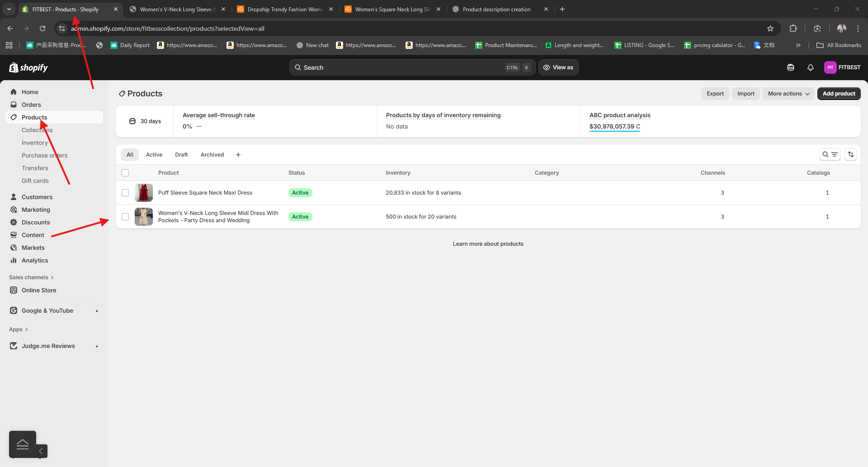The width and height of the screenshot is (868, 467).
Task: Click the search and filter icon button
Action: point(830,155)
